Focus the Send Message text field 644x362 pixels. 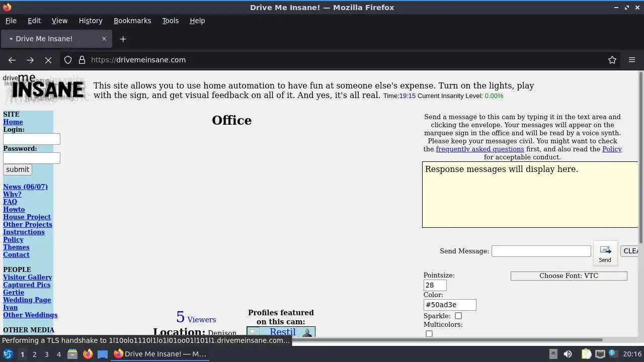point(541,251)
